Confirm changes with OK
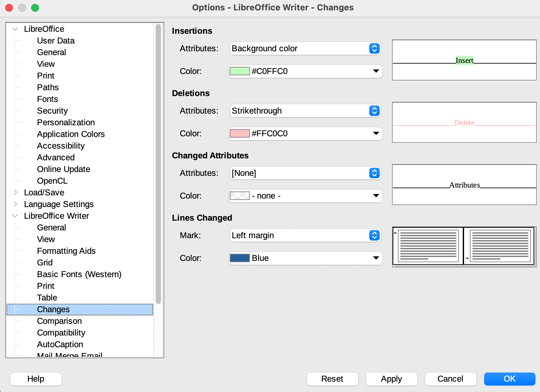Image resolution: width=540 pixels, height=392 pixels. point(509,379)
